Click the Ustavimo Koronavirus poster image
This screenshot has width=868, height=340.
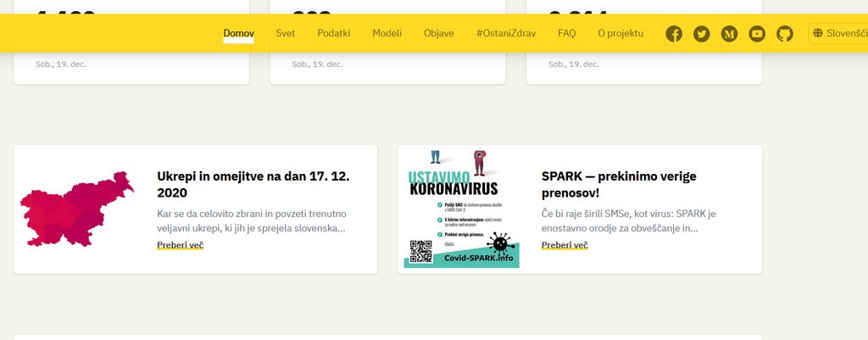pos(462,209)
